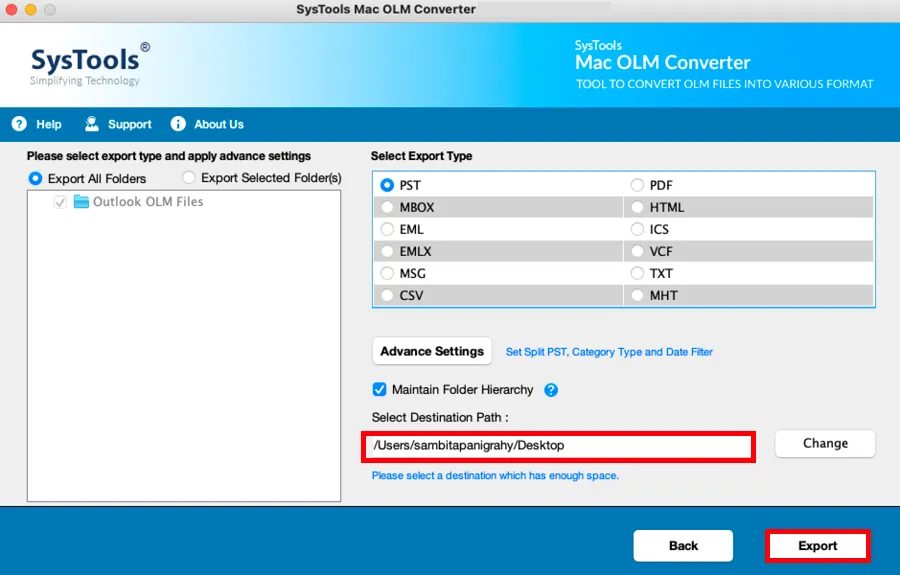Screen dimensions: 900x575
Task: Click the Export button
Action: coord(817,546)
